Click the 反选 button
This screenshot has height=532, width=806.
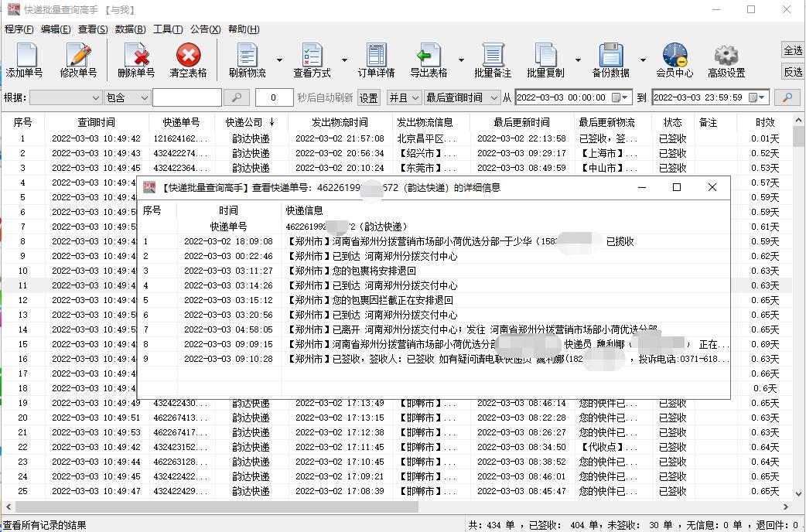pyautogui.click(x=792, y=72)
